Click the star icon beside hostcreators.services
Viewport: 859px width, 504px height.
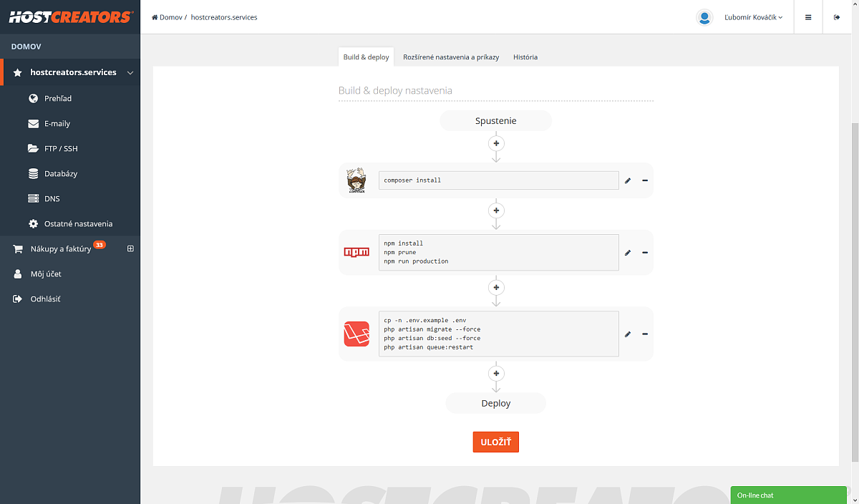(17, 73)
